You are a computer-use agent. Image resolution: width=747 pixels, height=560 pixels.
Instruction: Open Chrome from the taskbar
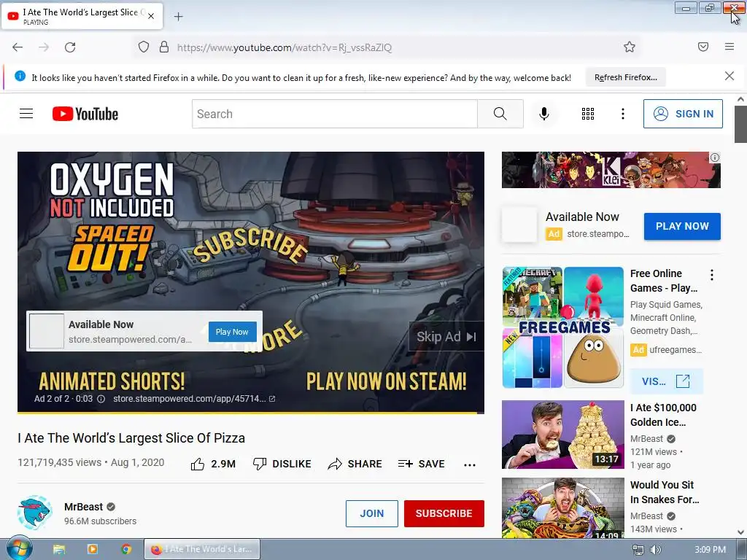click(x=126, y=550)
